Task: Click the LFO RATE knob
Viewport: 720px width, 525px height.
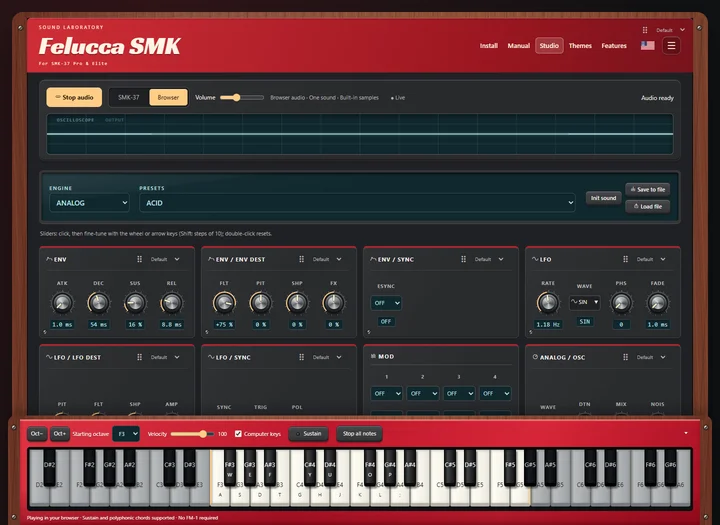Action: (548, 303)
